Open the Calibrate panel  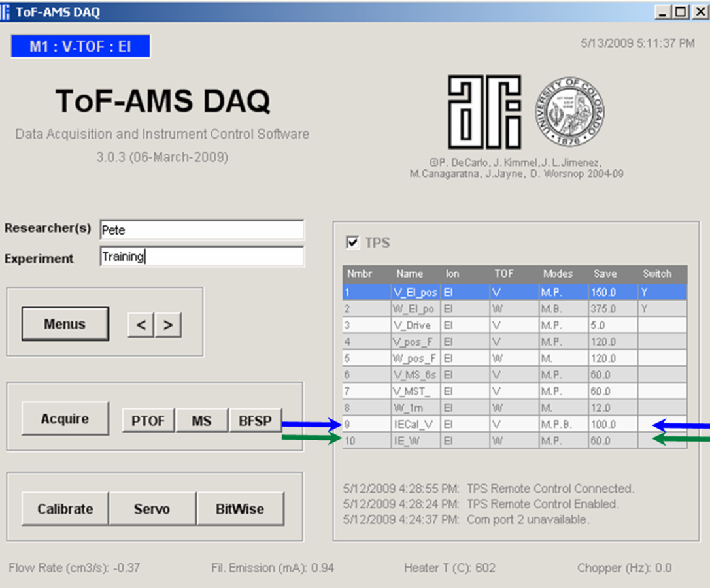pyautogui.click(x=65, y=509)
